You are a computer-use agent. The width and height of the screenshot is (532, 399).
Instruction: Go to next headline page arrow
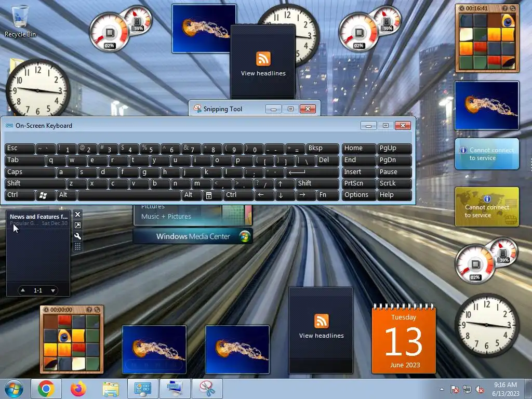pyautogui.click(x=53, y=290)
